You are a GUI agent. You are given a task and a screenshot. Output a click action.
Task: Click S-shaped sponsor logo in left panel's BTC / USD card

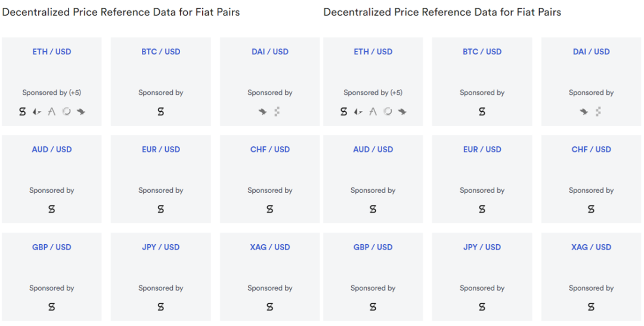(160, 112)
